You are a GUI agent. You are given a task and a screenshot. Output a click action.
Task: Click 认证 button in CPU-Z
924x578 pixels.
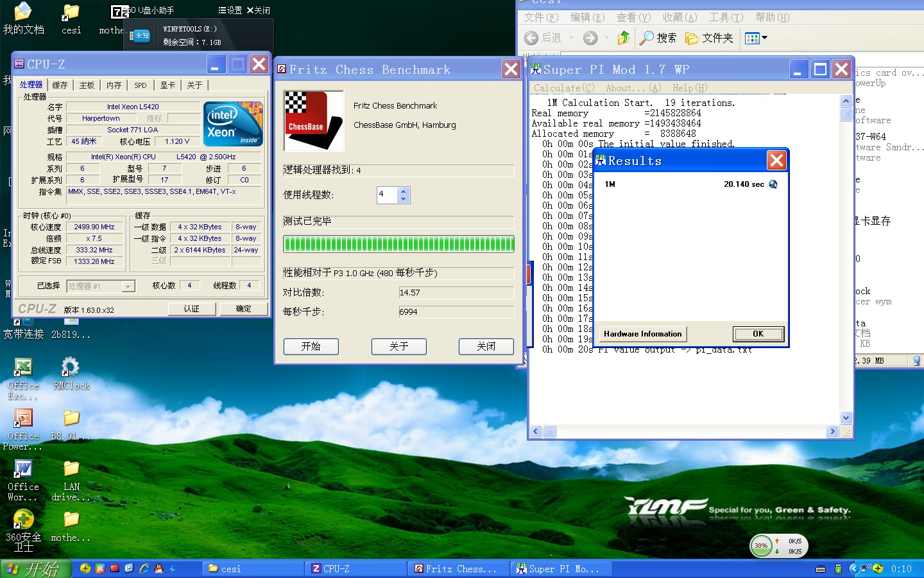(x=192, y=309)
